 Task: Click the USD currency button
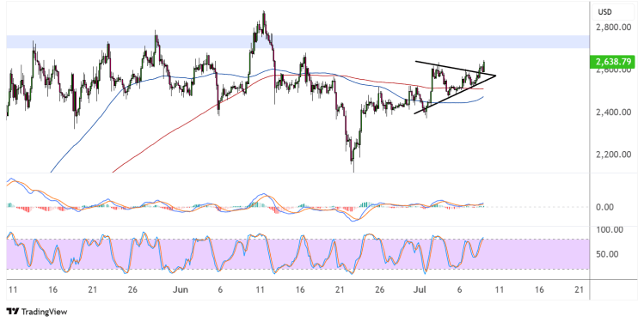tap(613, 12)
